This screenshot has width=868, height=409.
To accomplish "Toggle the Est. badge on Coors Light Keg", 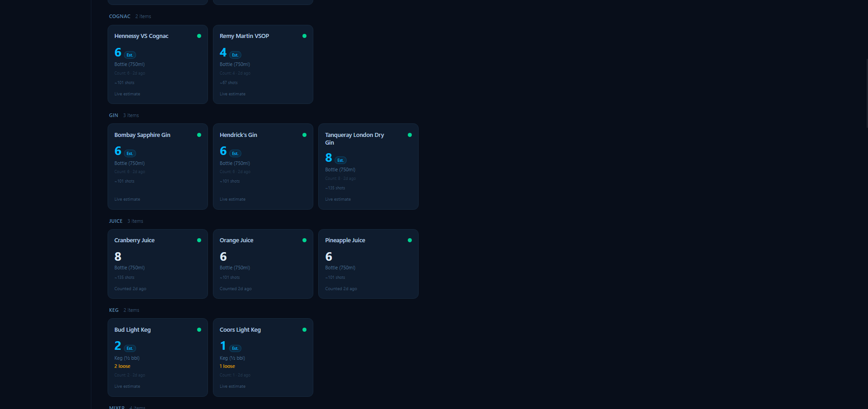I will coord(235,348).
